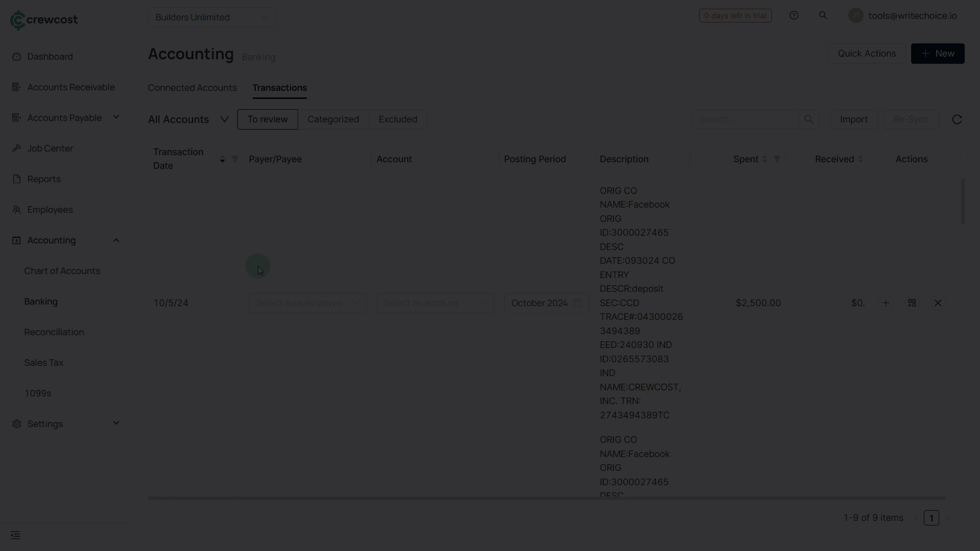This screenshot has height=551, width=980.
Task: Switch to the Excluded filter
Action: (x=398, y=119)
